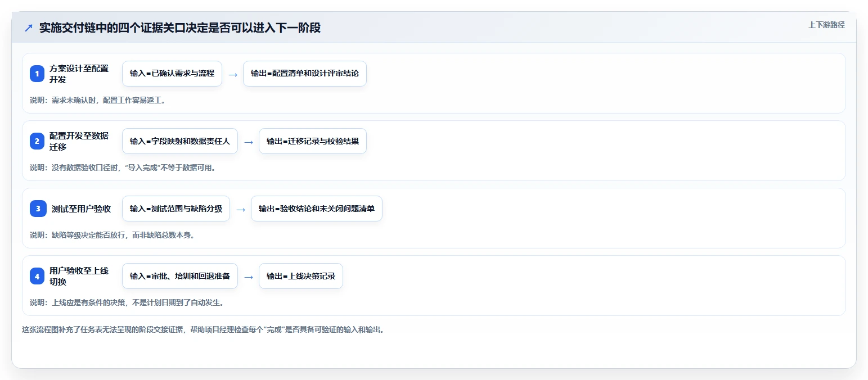Click the stage label 用户验收至上线切换
The image size is (868, 380).
[x=79, y=276]
